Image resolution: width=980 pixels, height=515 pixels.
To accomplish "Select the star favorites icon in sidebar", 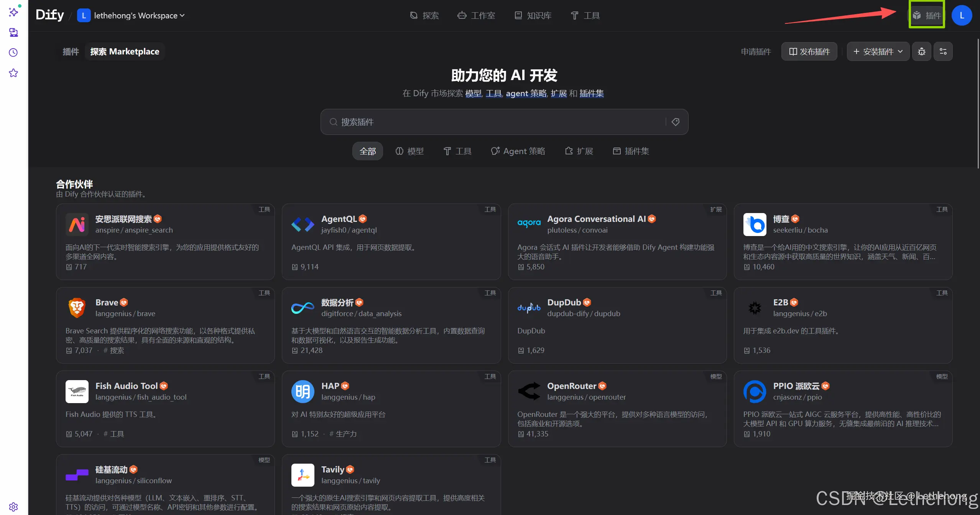I will pos(13,73).
